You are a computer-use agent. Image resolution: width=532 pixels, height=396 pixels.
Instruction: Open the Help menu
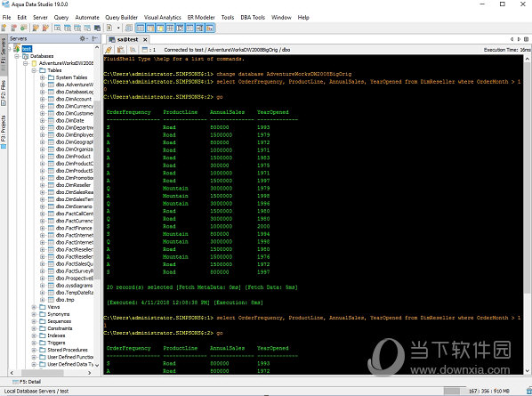[303, 17]
